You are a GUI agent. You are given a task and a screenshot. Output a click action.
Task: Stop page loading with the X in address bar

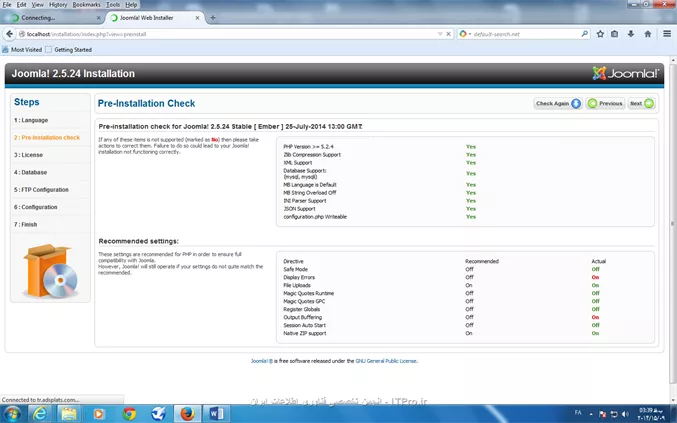[449, 34]
